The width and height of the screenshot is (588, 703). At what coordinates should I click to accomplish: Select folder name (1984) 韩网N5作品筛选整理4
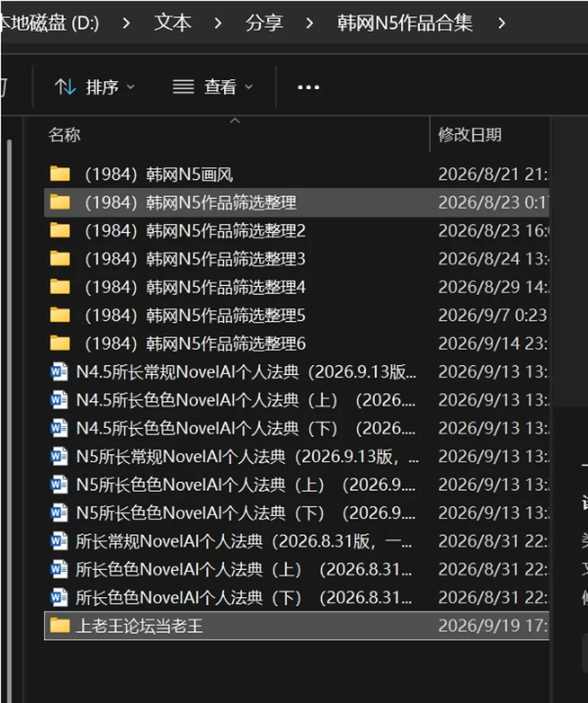[x=195, y=287]
